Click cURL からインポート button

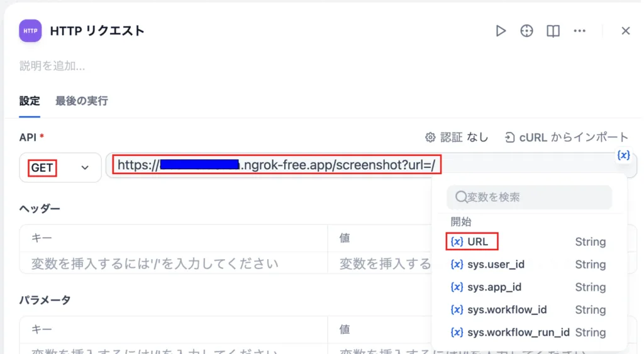(x=567, y=137)
